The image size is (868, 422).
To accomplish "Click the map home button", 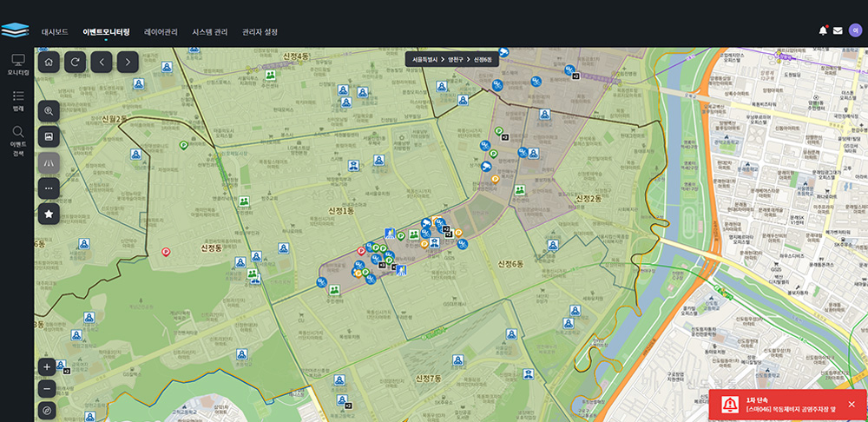I will point(49,62).
